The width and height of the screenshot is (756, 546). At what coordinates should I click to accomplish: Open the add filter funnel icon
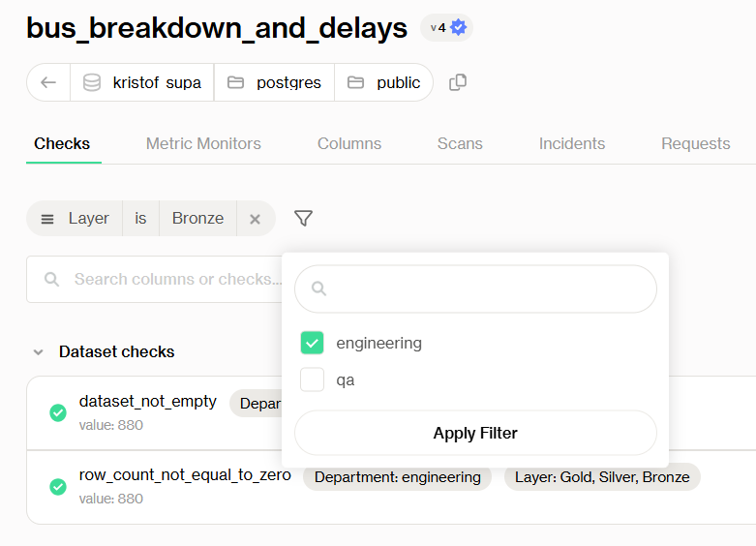[303, 219]
